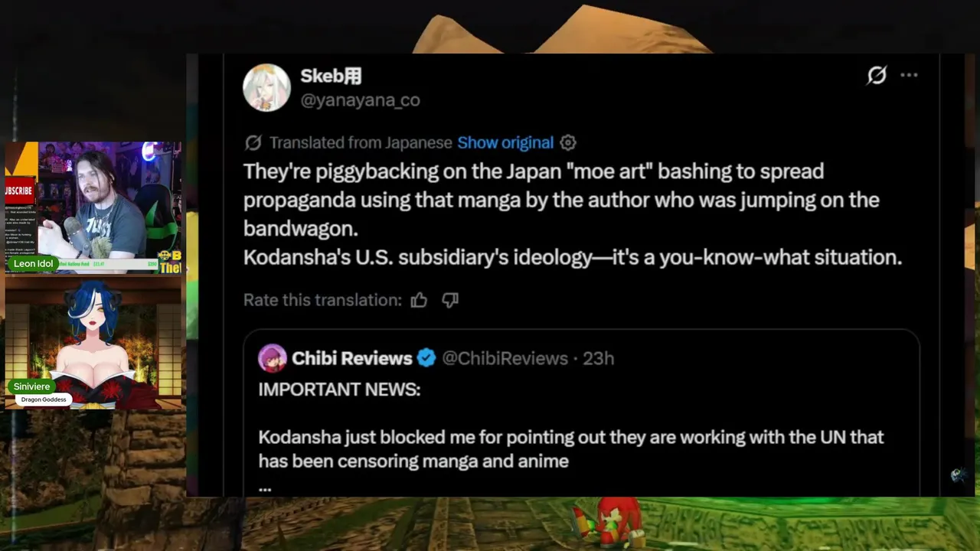Rate translation with thumbs up
This screenshot has width=980, height=551.
(x=419, y=300)
